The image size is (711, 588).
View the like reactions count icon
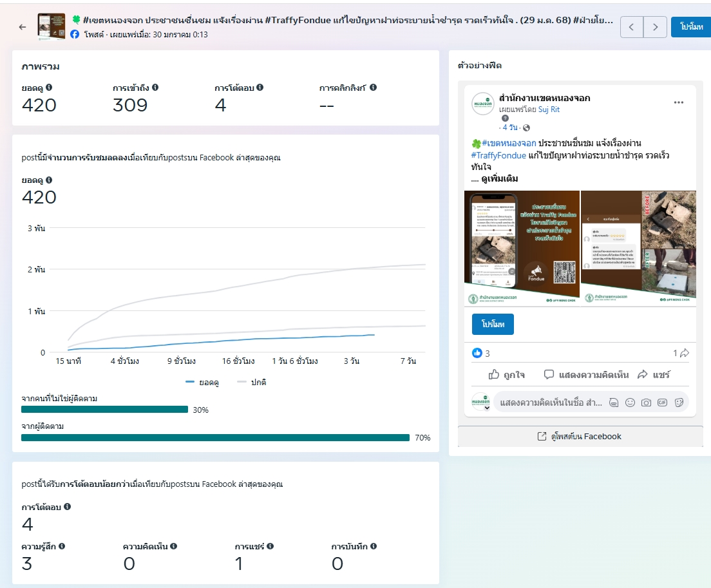(x=477, y=353)
